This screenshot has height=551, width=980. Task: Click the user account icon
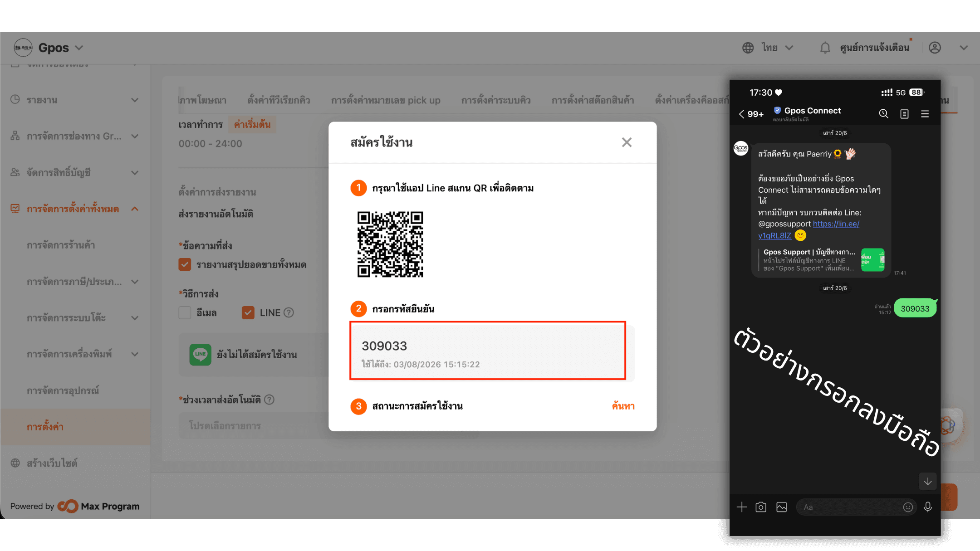[x=935, y=48]
